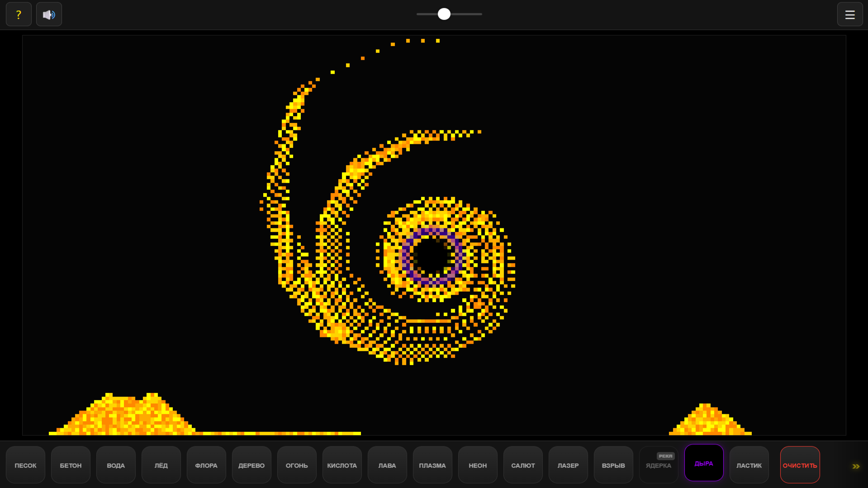Open the hamburger menu
The width and height of the screenshot is (868, 488).
849,14
